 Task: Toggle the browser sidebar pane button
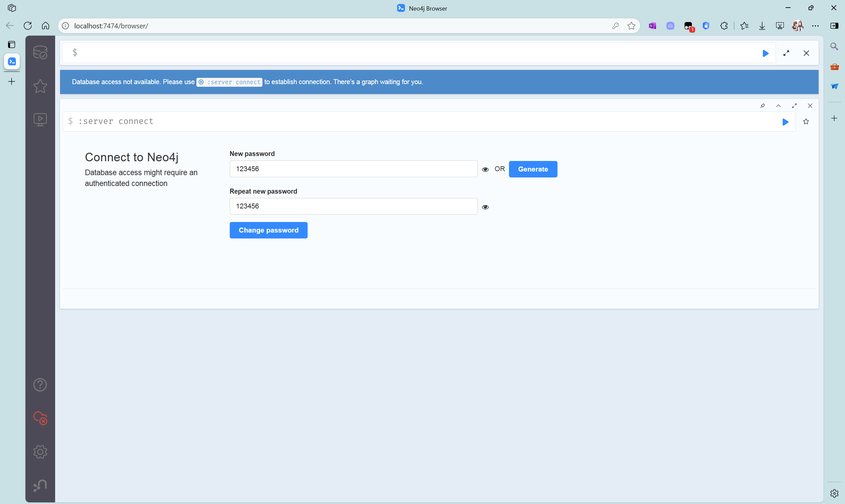point(834,26)
